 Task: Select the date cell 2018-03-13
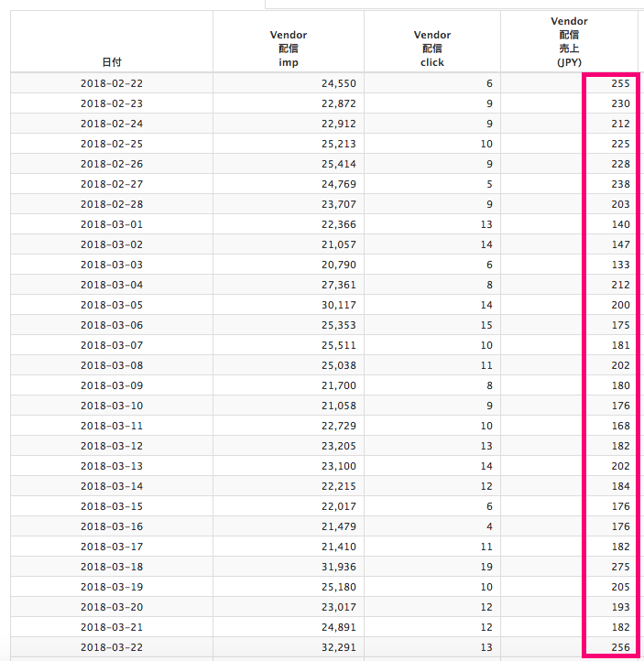112,466
